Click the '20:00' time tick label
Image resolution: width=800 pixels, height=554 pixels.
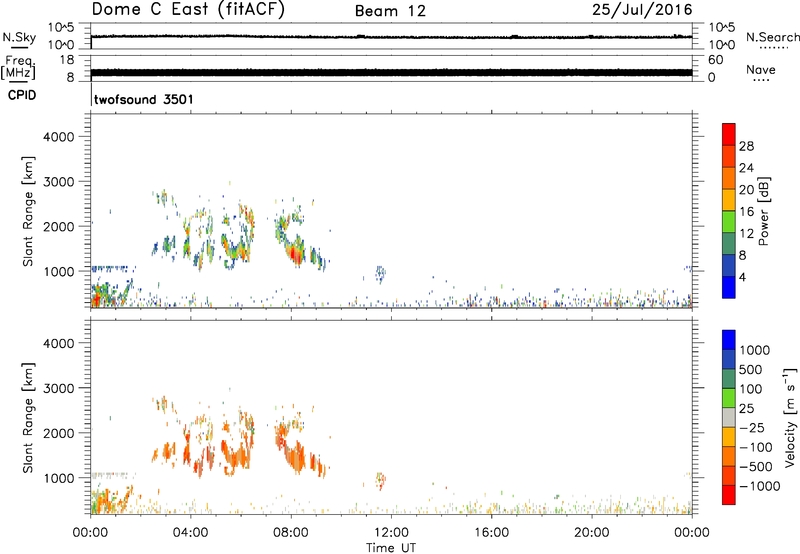592,533
